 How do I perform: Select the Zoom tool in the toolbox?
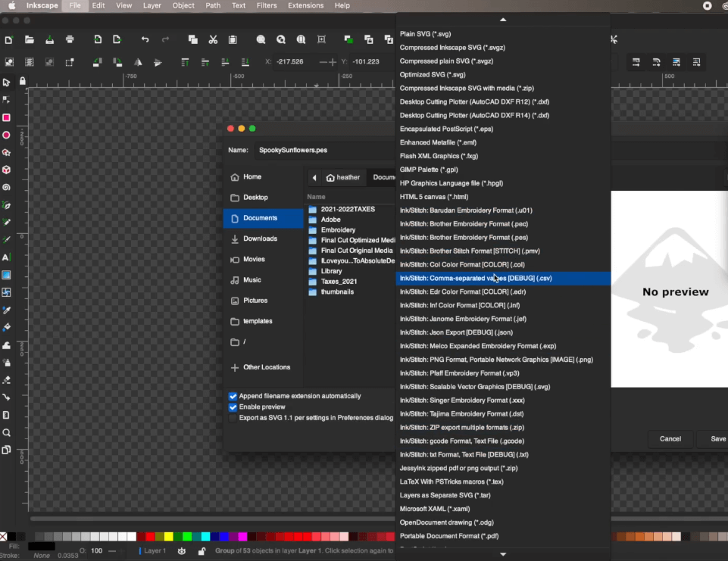pos(8,432)
